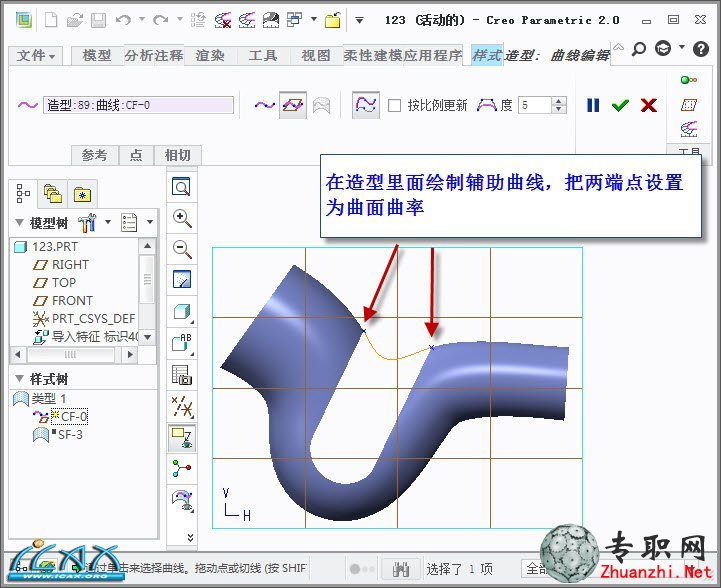Toggle the control points edit button
Image resolution: width=721 pixels, height=588 pixels.
coord(366,105)
